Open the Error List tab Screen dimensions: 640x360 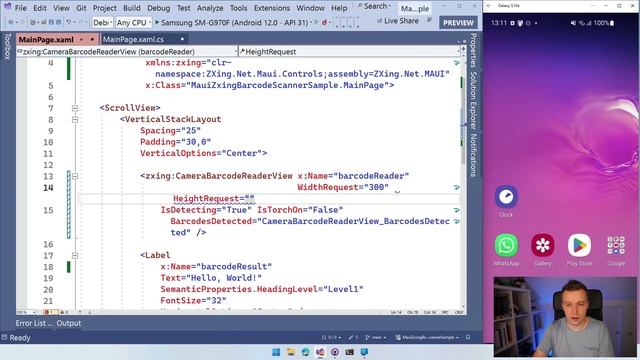point(34,323)
